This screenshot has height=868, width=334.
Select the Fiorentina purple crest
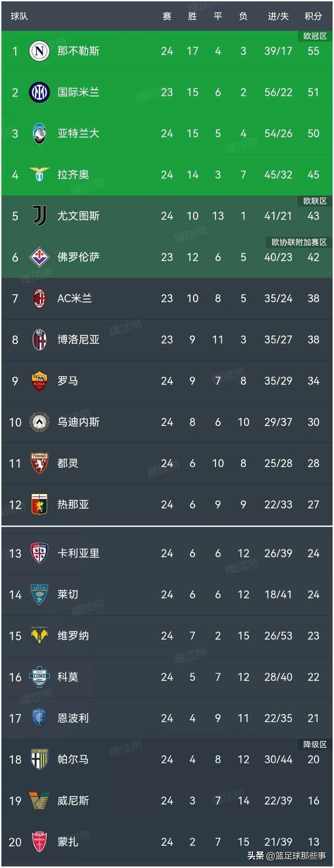(39, 257)
